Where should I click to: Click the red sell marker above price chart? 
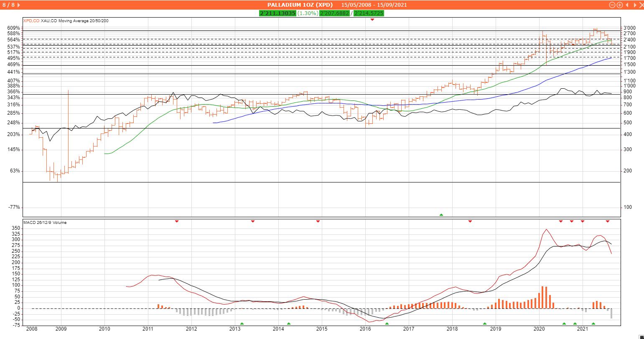tap(372, 20)
